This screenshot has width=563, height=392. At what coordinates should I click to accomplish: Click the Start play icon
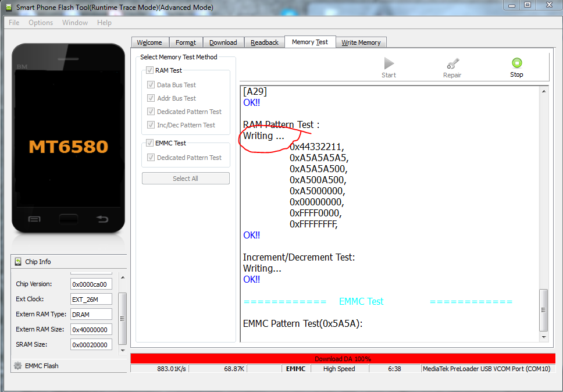389,63
